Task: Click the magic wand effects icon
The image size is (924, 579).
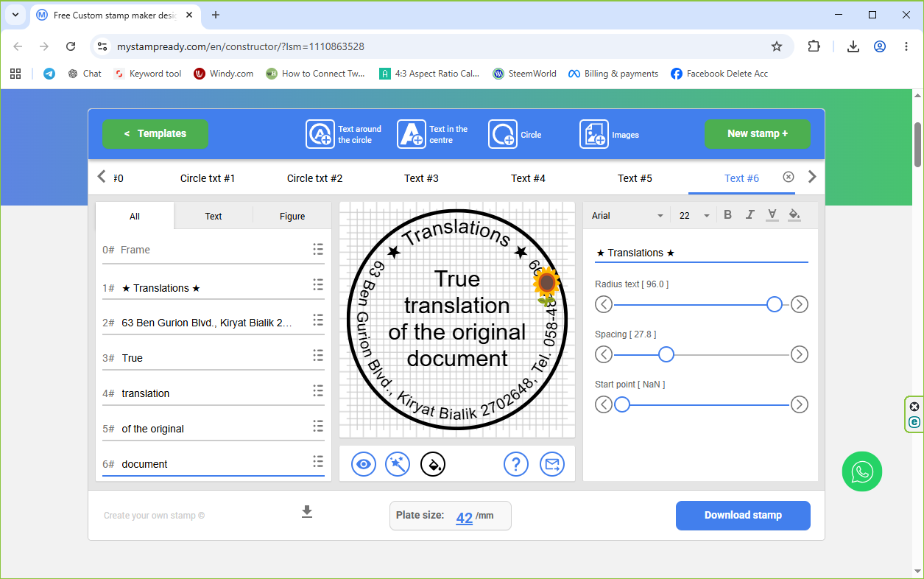Action: coord(398,464)
